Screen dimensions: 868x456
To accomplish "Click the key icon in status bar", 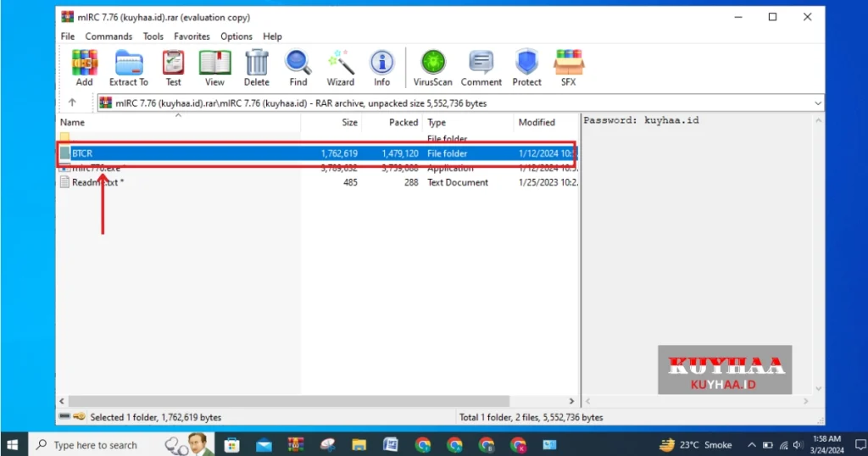I will pos(79,417).
